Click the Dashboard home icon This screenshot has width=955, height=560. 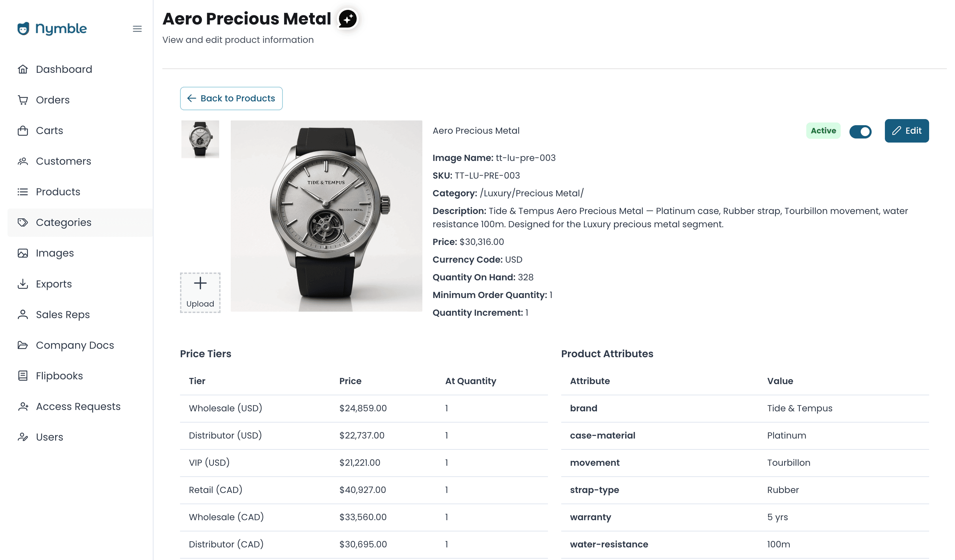pyautogui.click(x=23, y=69)
